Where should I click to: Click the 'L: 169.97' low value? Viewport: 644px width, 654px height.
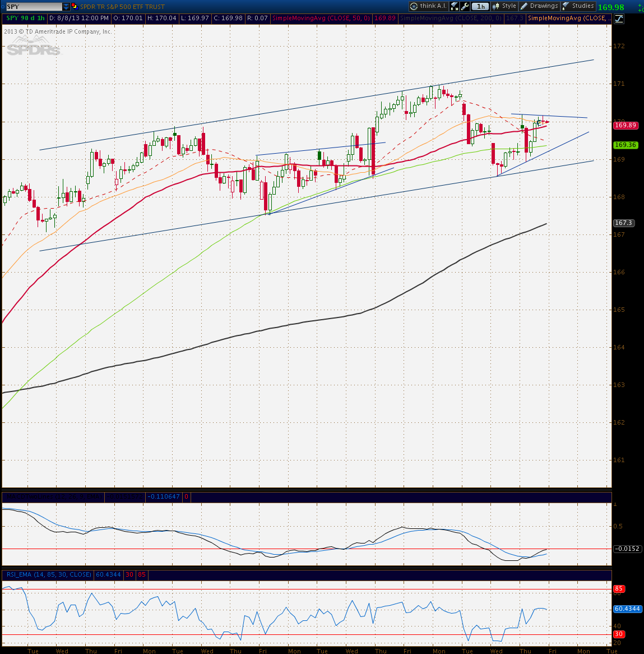(x=195, y=19)
